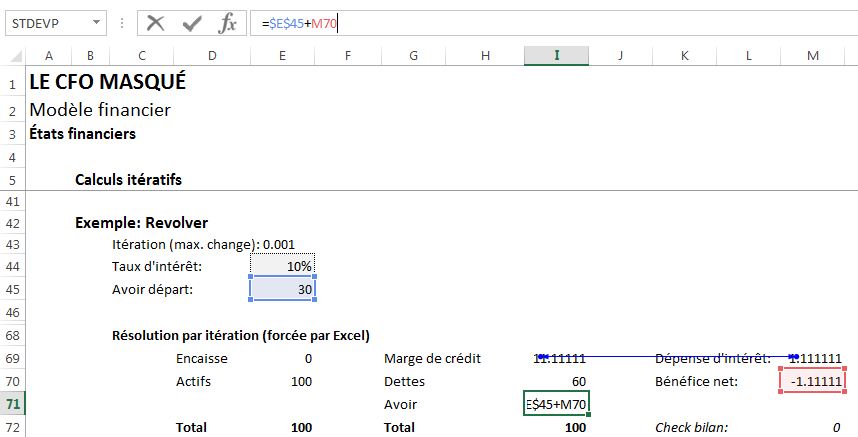Select row 42 header

13,224
